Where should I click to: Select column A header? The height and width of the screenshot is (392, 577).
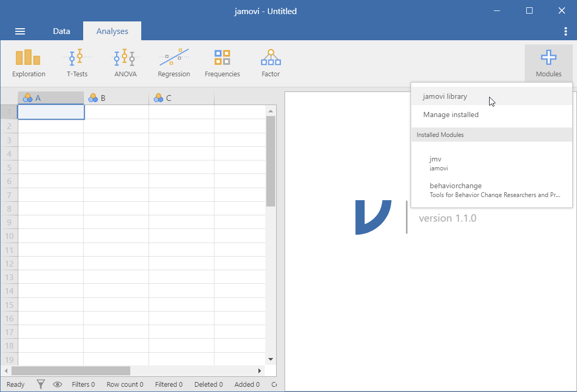[x=51, y=98]
